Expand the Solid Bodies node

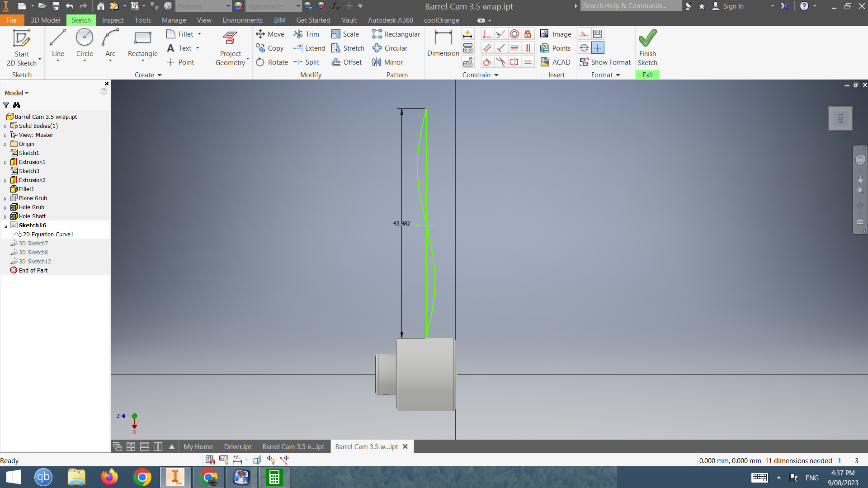click(x=5, y=126)
